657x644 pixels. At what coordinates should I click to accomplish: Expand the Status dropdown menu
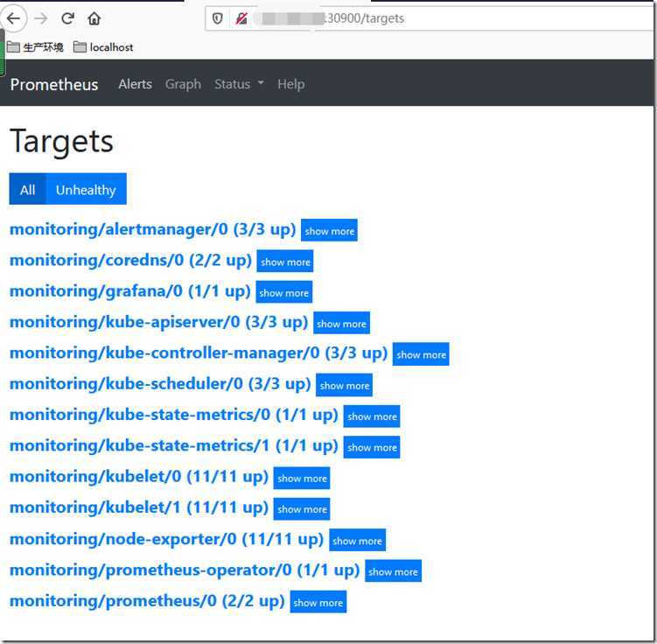239,84
